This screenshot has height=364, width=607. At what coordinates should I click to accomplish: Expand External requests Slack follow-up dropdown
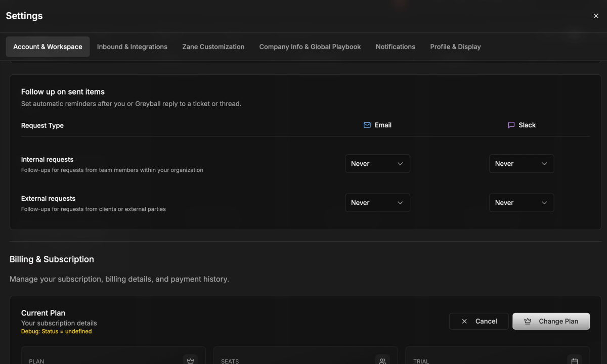tap(522, 203)
